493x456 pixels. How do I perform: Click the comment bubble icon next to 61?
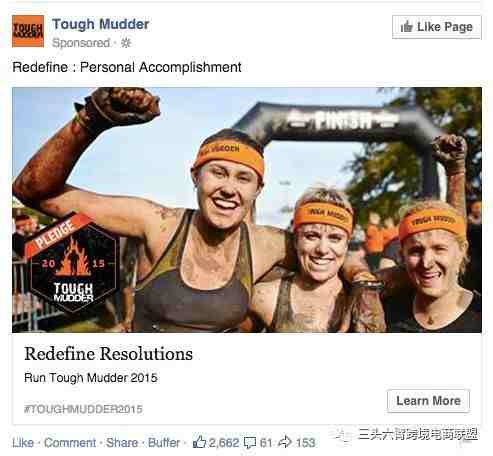click(x=250, y=443)
